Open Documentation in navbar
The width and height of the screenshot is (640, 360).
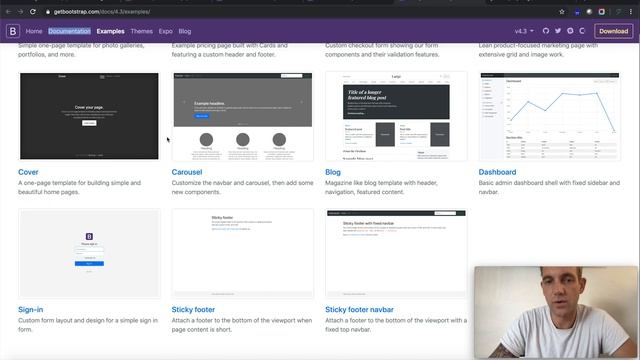69,31
